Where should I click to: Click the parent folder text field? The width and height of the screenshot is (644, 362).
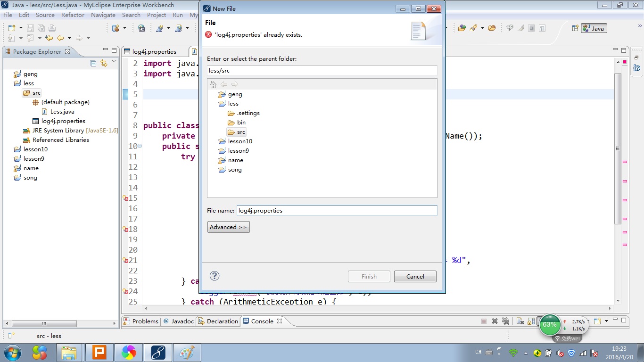click(x=322, y=70)
